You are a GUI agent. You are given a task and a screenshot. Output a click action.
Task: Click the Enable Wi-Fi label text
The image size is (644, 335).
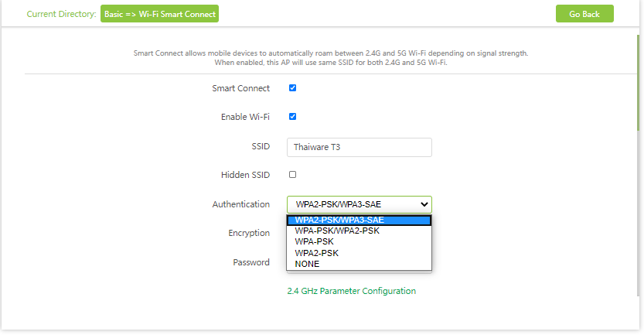point(245,117)
